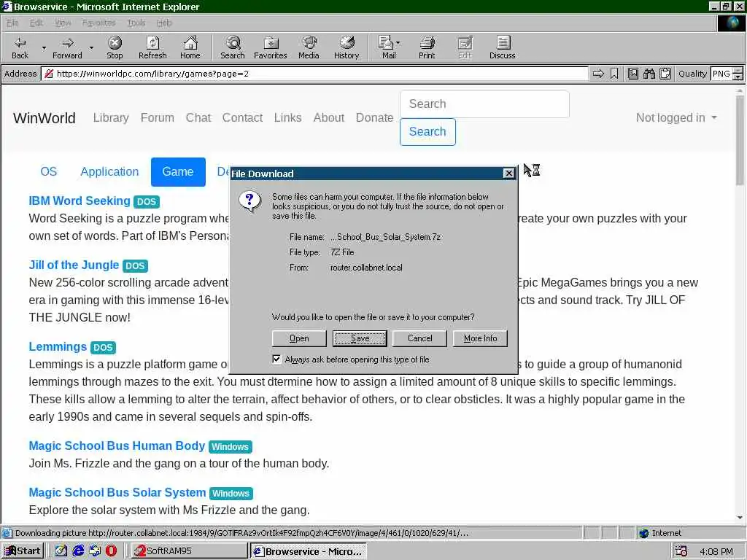Click the clipboard icon near Quality
Viewport: 747px width, 560px height.
click(665, 74)
